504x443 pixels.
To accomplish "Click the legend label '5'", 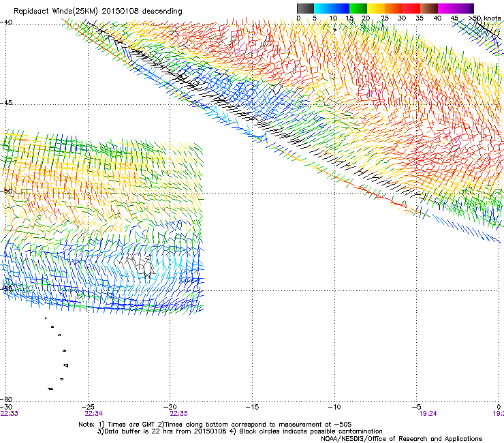I will point(315,18).
